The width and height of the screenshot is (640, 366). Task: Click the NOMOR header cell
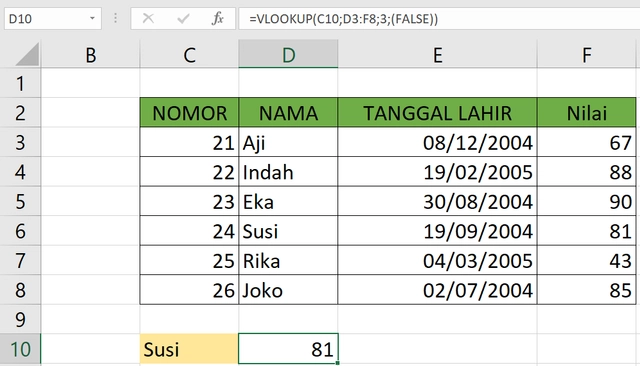(x=189, y=113)
